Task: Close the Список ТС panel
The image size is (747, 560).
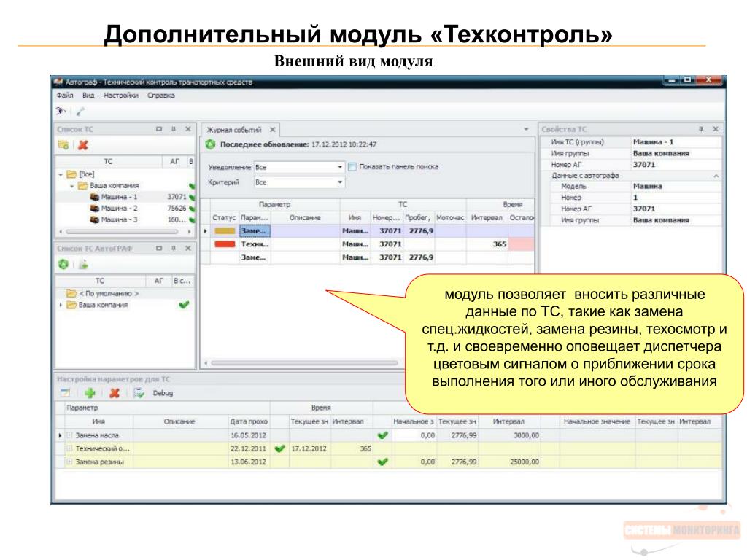Action: (x=188, y=129)
